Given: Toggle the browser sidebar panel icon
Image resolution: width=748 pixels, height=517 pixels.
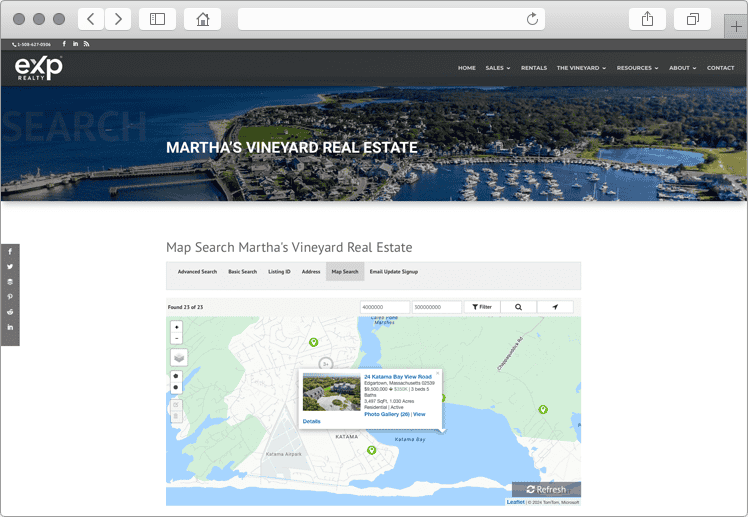Looking at the screenshot, I should point(157,19).
